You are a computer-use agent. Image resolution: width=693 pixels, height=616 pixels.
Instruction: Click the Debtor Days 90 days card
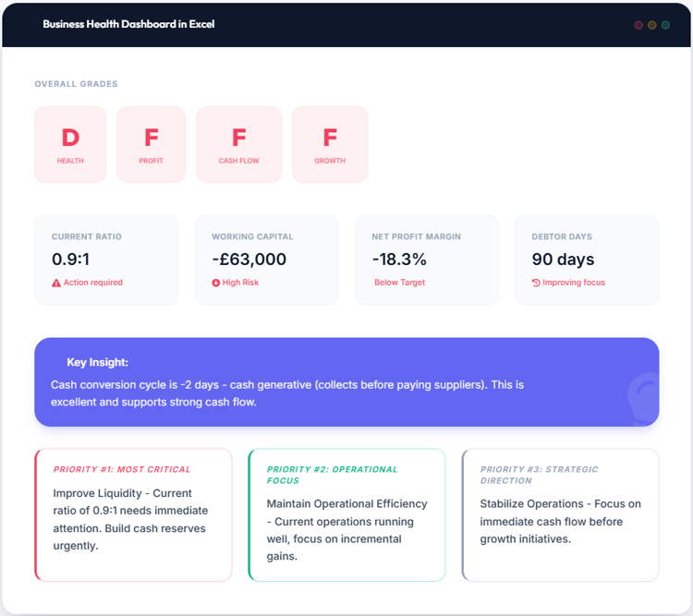click(587, 260)
